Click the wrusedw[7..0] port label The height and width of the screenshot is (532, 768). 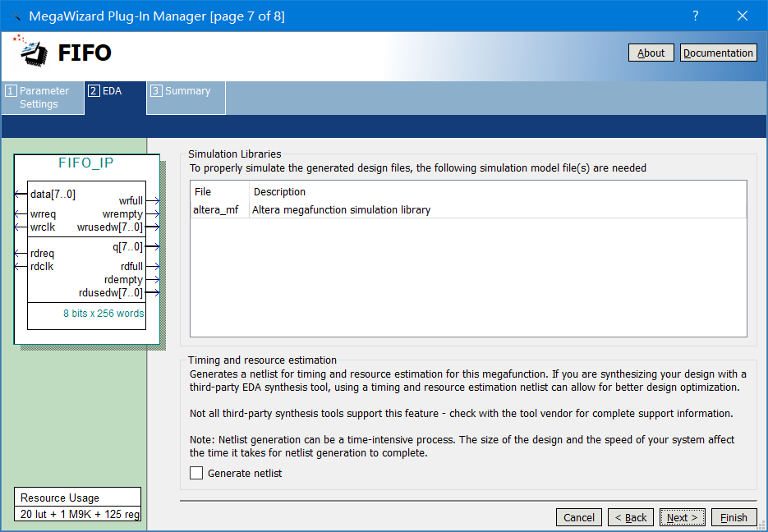pyautogui.click(x=110, y=227)
